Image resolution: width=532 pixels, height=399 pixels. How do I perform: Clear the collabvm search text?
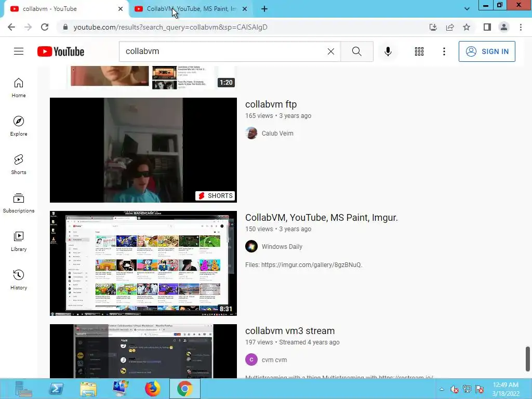click(x=331, y=51)
